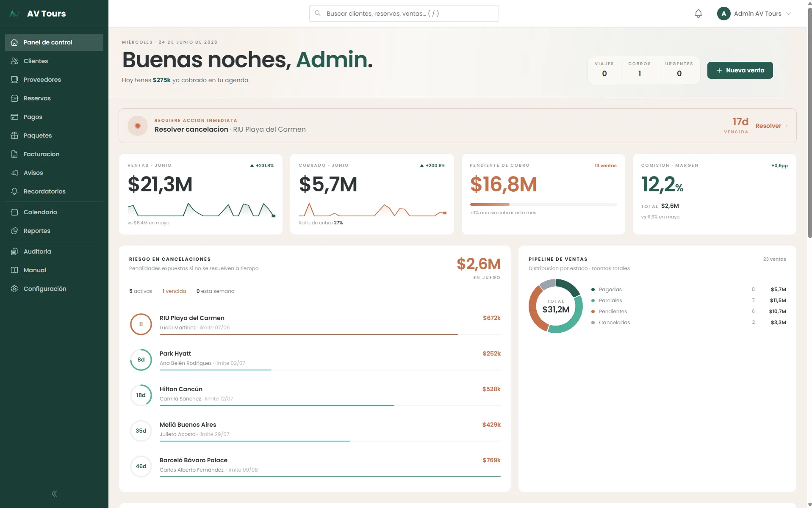Click the Urgentes counter tile
812x508 pixels.
click(679, 70)
